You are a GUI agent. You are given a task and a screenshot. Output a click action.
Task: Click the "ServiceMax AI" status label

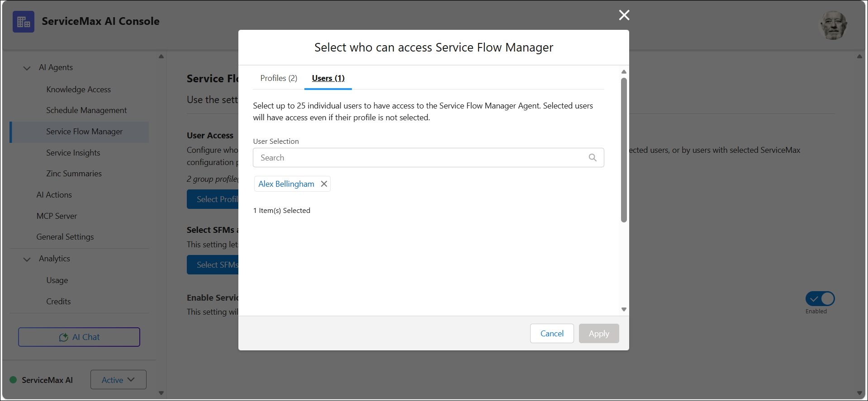(x=47, y=380)
